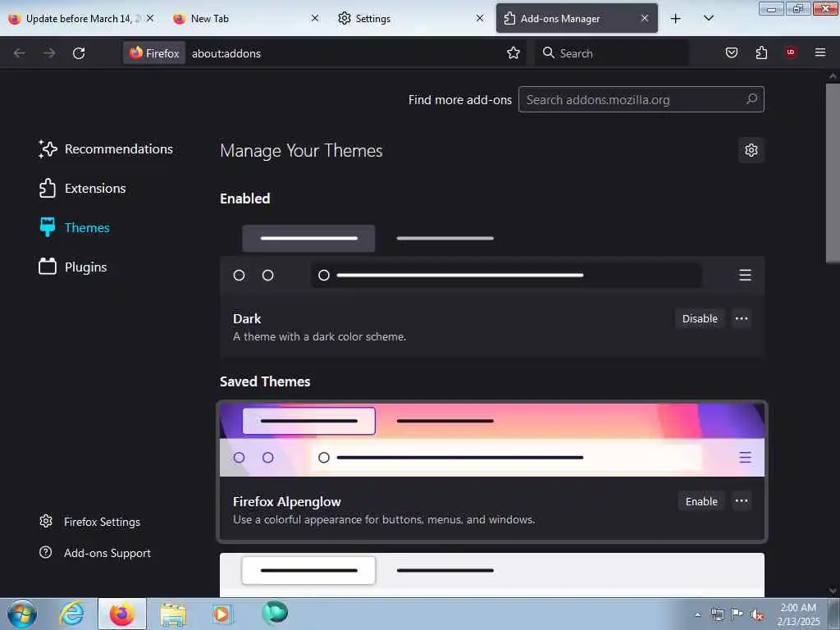This screenshot has width=840, height=630.
Task: Open the Extensions toolbar puzzle icon
Action: pos(761,52)
